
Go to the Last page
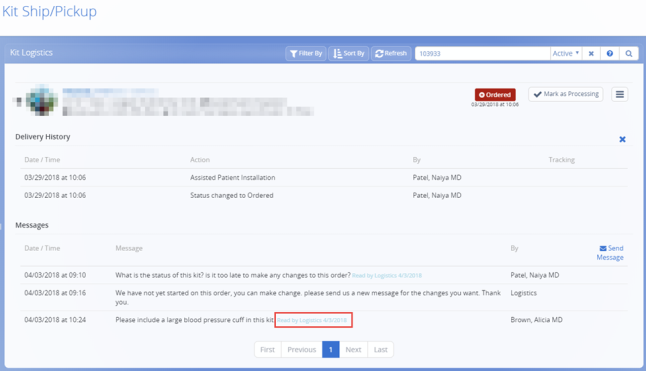(381, 350)
